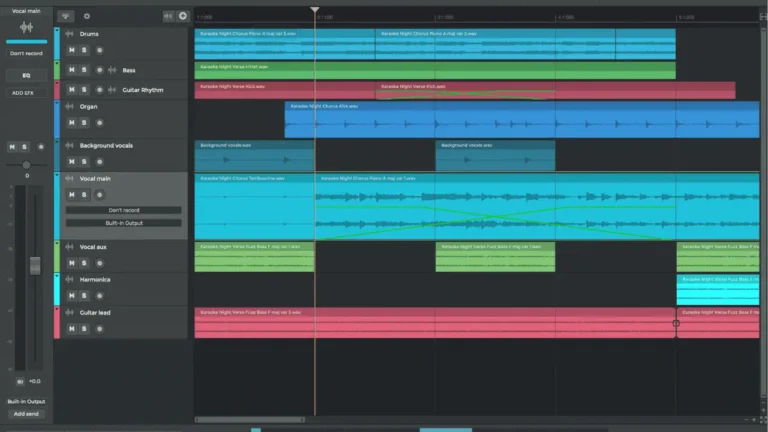Mute the Harmonica track
Viewport: 768px width, 432px height.
(x=72, y=295)
